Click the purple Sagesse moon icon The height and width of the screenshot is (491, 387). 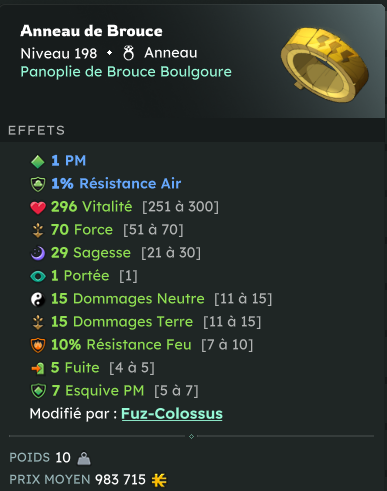click(x=38, y=253)
